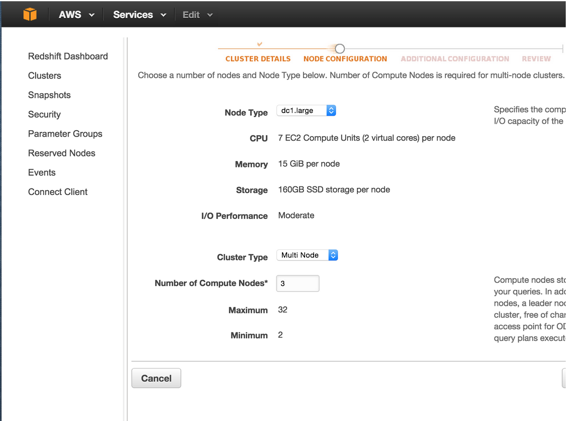Click the Cancel button
Screen dimensions: 568x421
pos(156,378)
